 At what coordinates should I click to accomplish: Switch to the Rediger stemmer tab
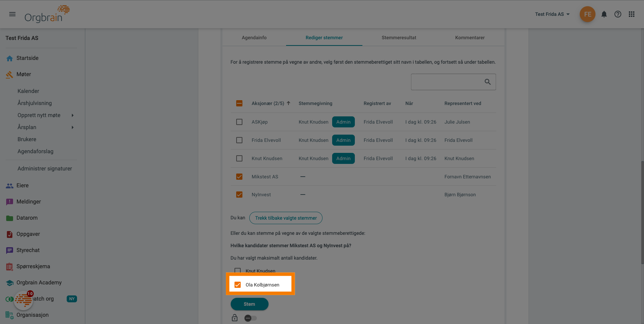[324, 38]
